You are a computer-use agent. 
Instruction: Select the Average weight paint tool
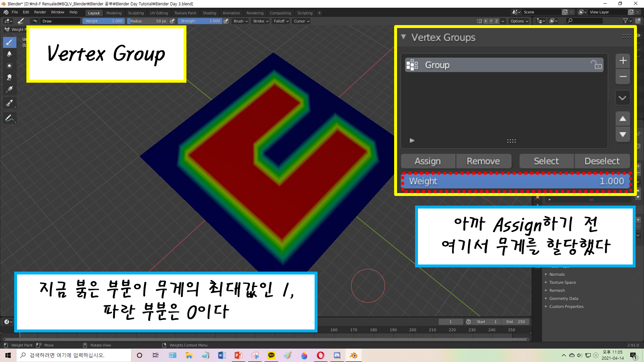(9, 66)
